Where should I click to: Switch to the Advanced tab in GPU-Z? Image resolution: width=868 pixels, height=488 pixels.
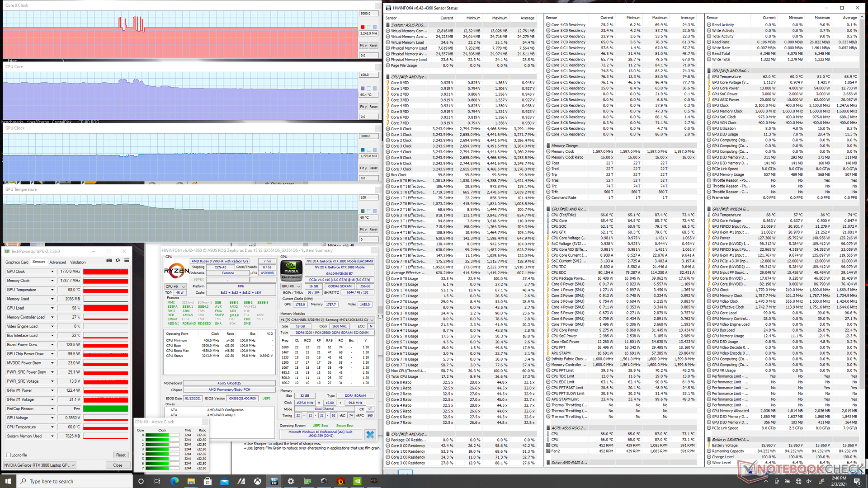coord(57,262)
